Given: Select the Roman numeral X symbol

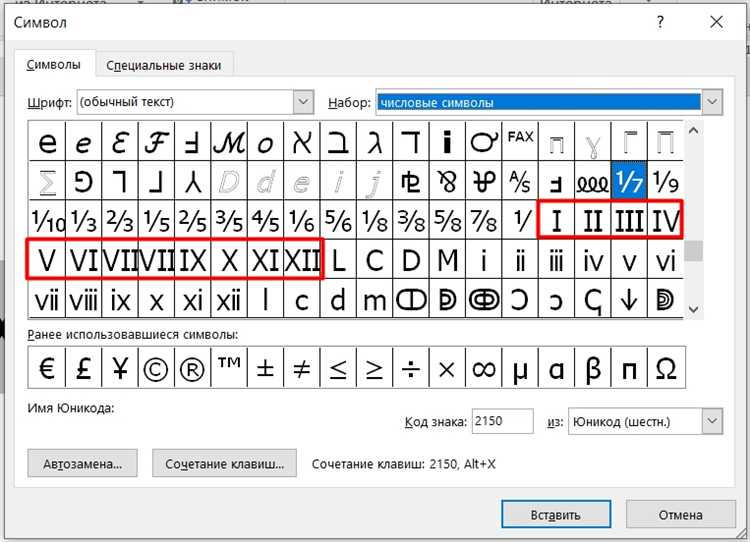Looking at the screenshot, I should coord(229,260).
